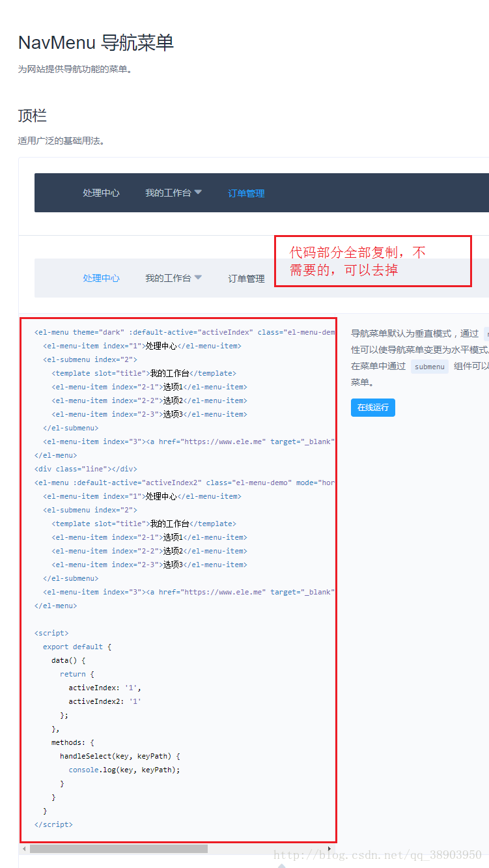Viewport: 489px width, 868px height.
Task: Open 我的工作台 in the light menu
Action: click(168, 278)
